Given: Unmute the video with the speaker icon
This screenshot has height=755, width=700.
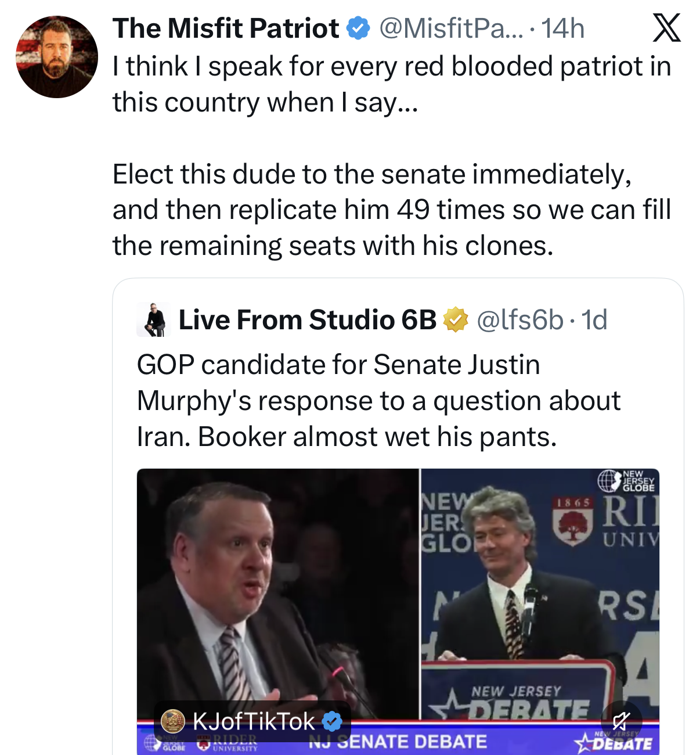Looking at the screenshot, I should (x=620, y=722).
